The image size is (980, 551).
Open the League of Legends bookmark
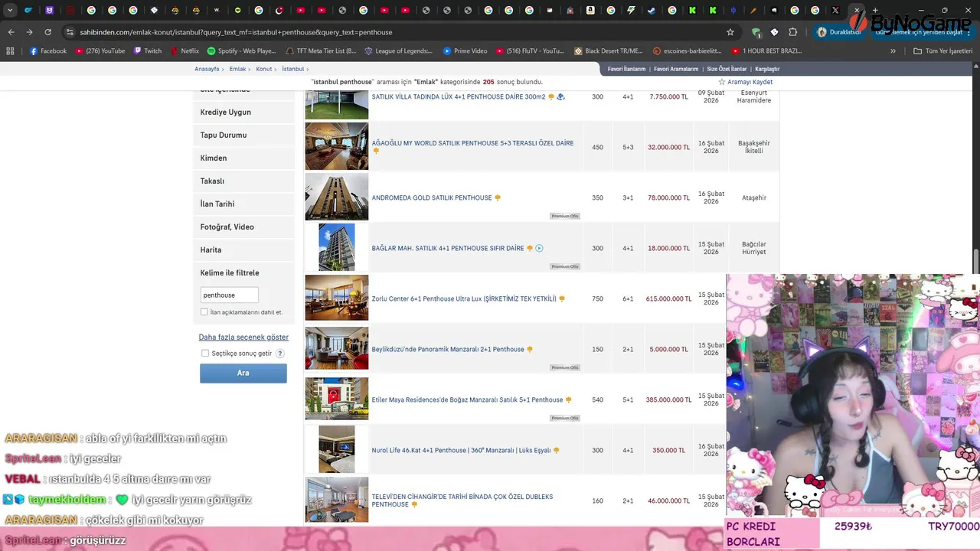[x=398, y=51]
